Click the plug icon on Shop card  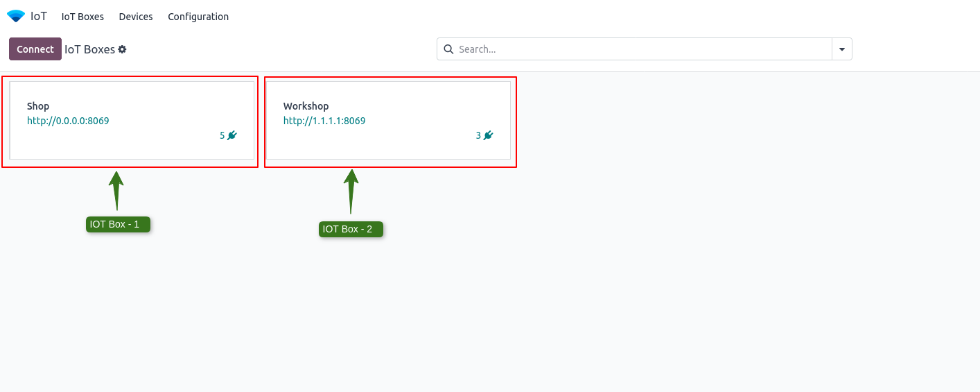pyautogui.click(x=232, y=135)
